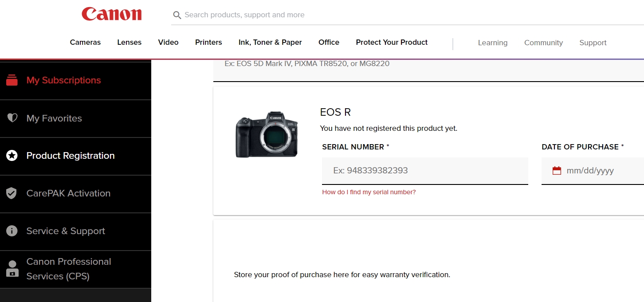Click the search magnifier icon
The image size is (644, 302).
(177, 15)
